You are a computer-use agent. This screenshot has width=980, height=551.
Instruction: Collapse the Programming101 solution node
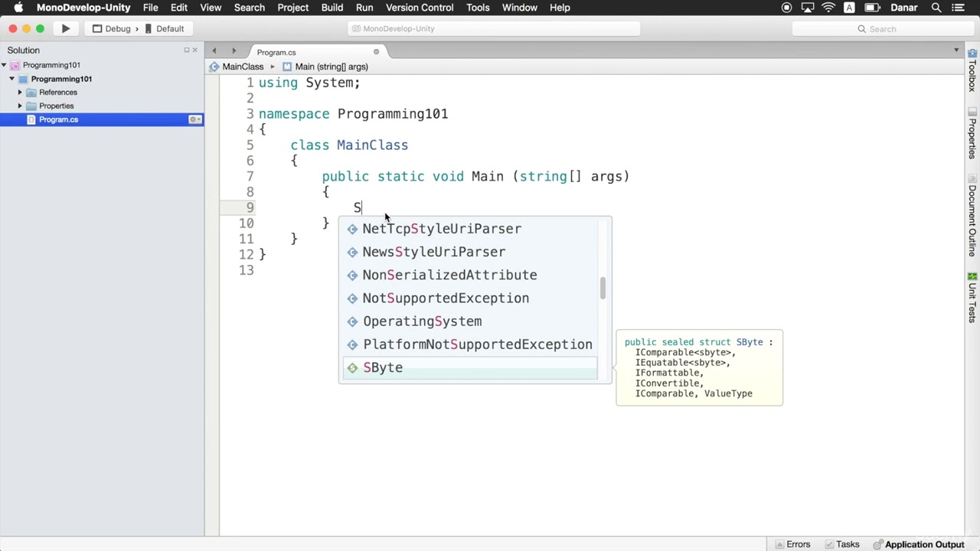[5, 65]
